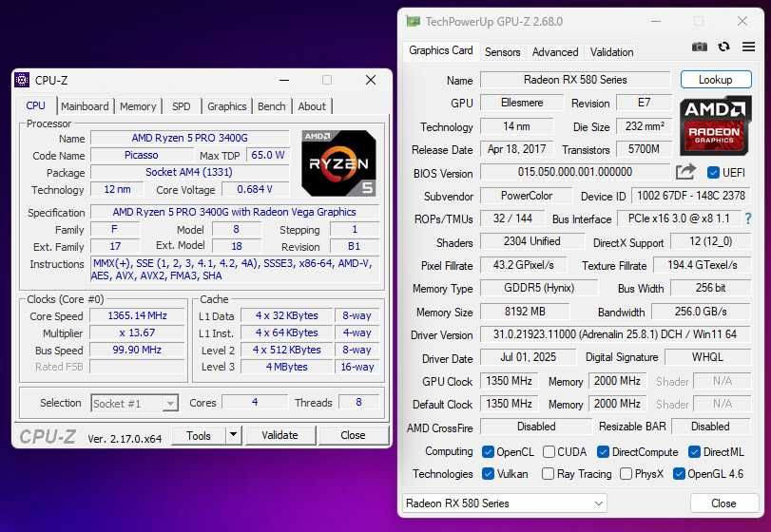Click the Subvendor value PowerColor

pyautogui.click(x=526, y=196)
